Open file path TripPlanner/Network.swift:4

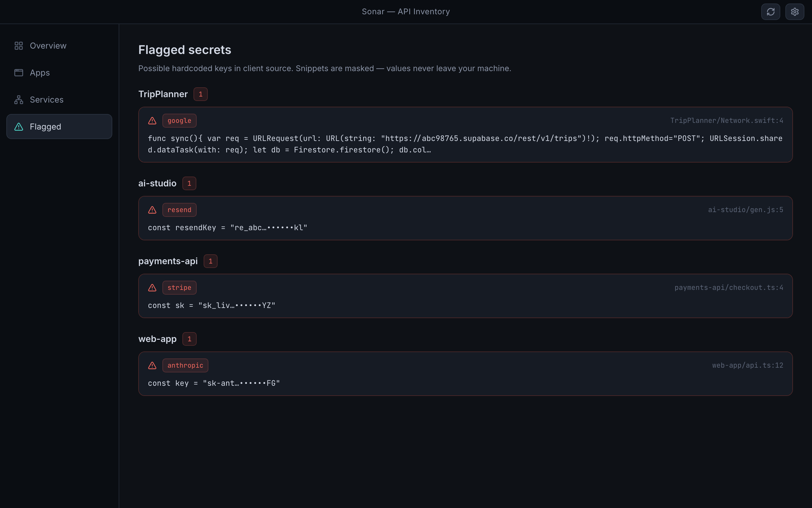tap(727, 121)
